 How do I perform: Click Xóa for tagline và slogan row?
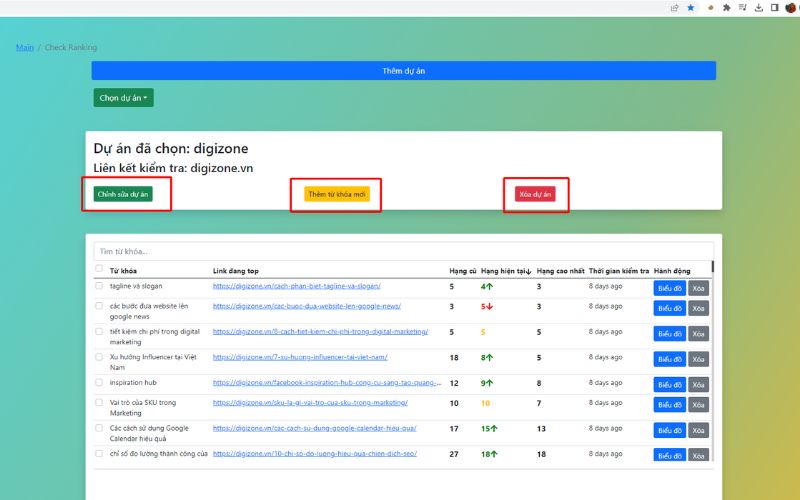[x=698, y=288]
